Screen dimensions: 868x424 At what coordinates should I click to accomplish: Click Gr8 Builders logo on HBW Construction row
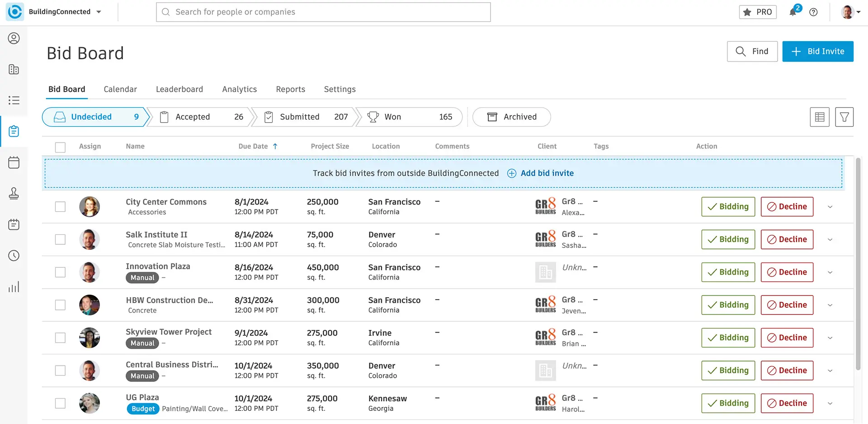coord(546,305)
